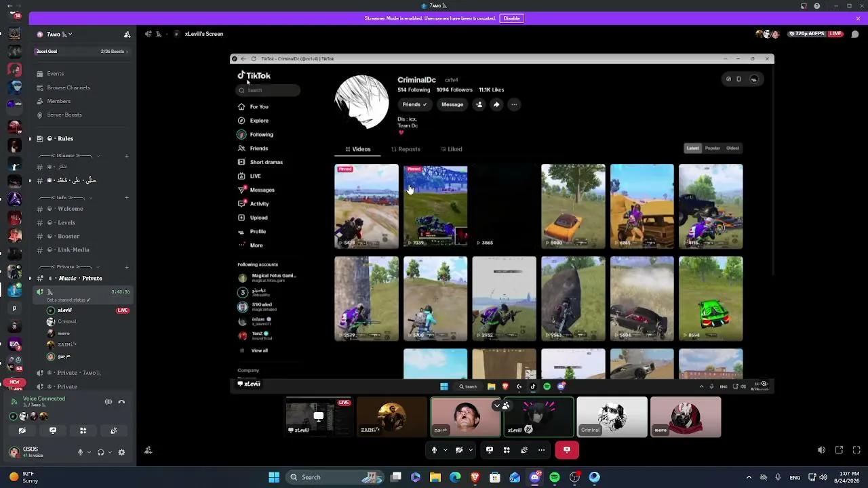Click the TikTok search field
This screenshot has height=488, width=868.
pos(268,90)
